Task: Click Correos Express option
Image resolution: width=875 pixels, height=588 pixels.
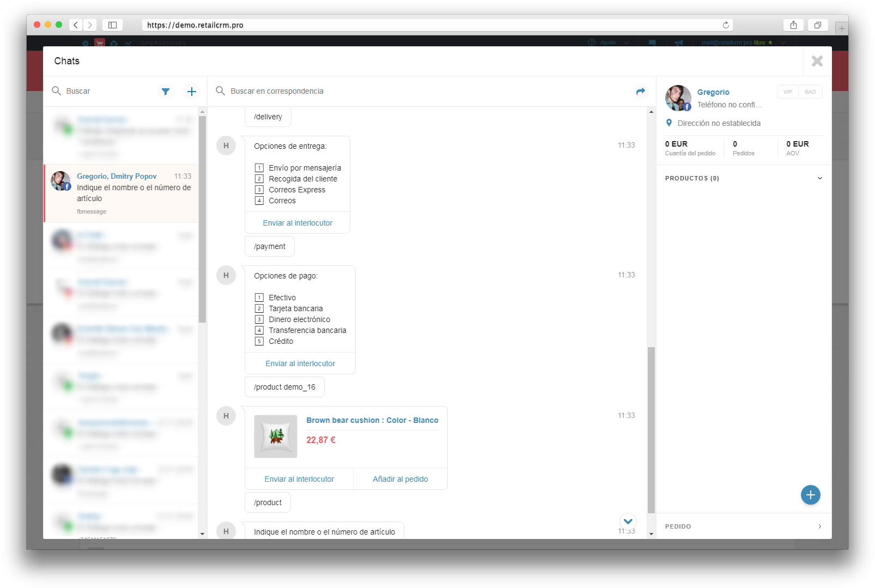Action: (290, 190)
